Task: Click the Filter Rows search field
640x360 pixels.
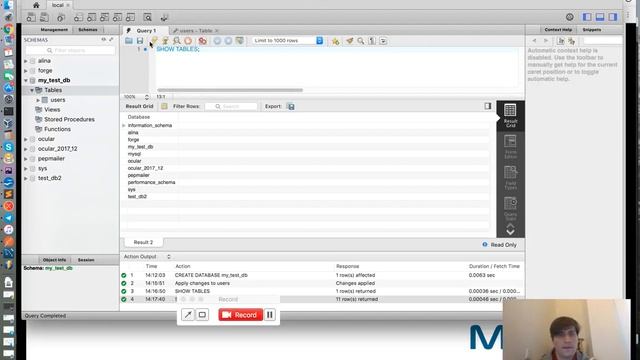Action: (x=231, y=107)
